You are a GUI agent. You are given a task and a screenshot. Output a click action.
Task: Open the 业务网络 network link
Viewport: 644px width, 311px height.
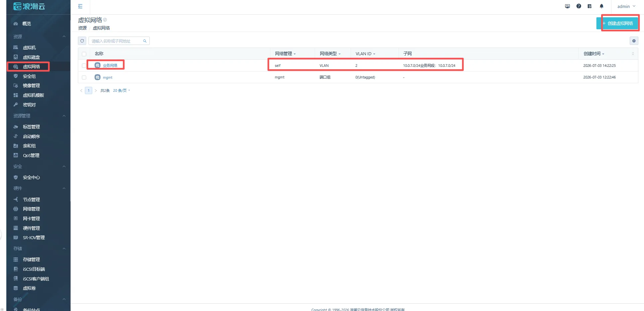click(110, 65)
